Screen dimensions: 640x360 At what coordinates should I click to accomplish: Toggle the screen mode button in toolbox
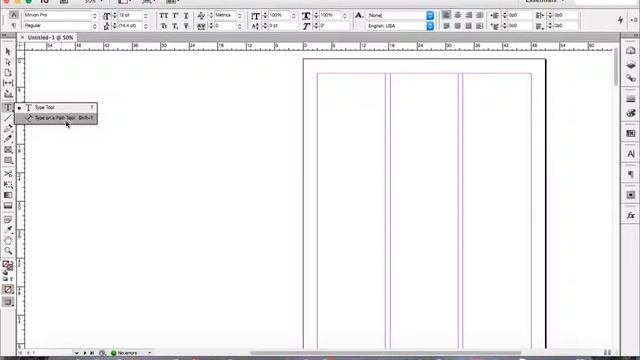tap(8, 302)
